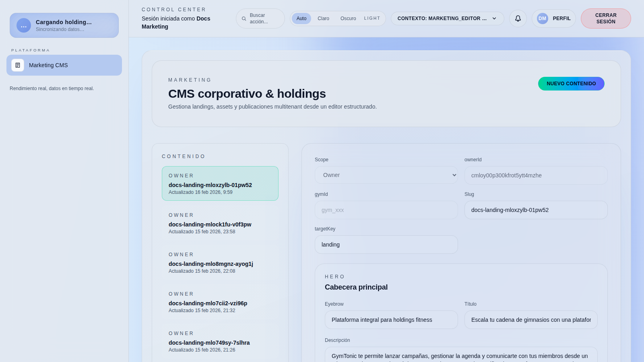
Task: Click the Marketing CMS document icon
Action: (x=18, y=65)
